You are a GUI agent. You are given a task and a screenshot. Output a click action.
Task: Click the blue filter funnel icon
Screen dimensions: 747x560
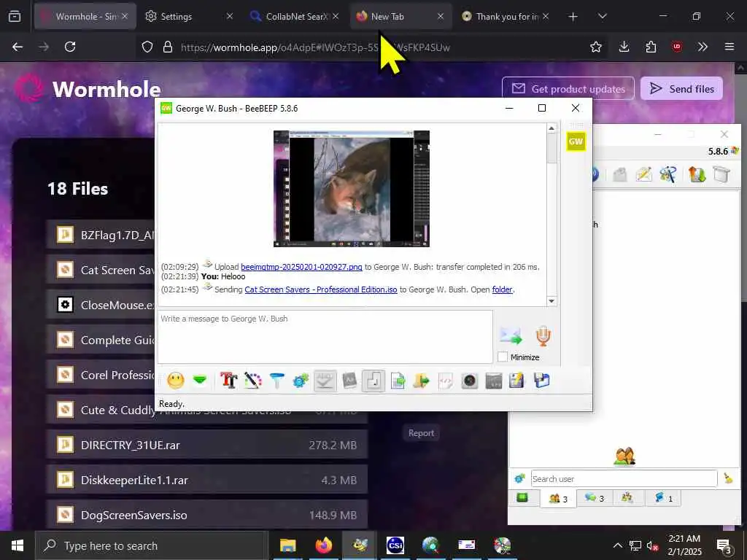[276, 381]
